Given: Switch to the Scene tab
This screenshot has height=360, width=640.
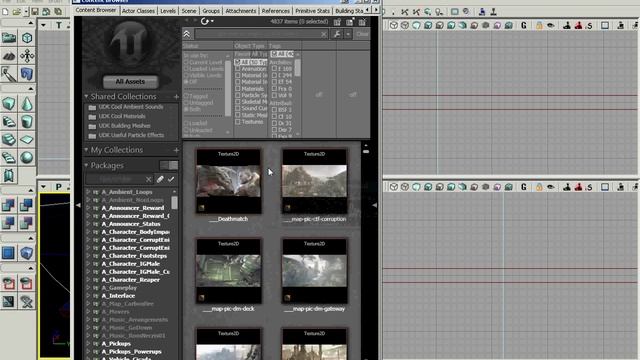Looking at the screenshot, I should tap(189, 11).
